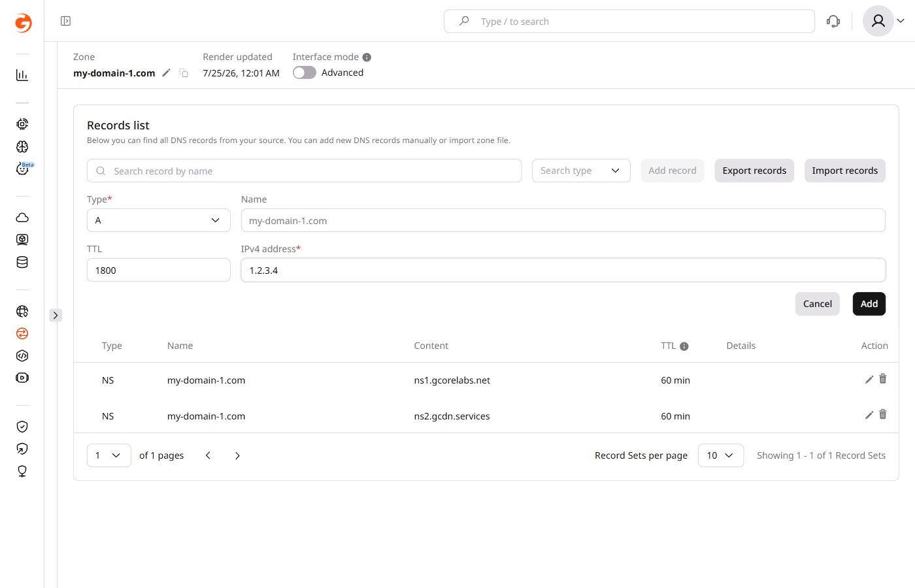Screen dimensions: 915x588
Task: Open the processor chip sidebar icon
Action: point(22,124)
